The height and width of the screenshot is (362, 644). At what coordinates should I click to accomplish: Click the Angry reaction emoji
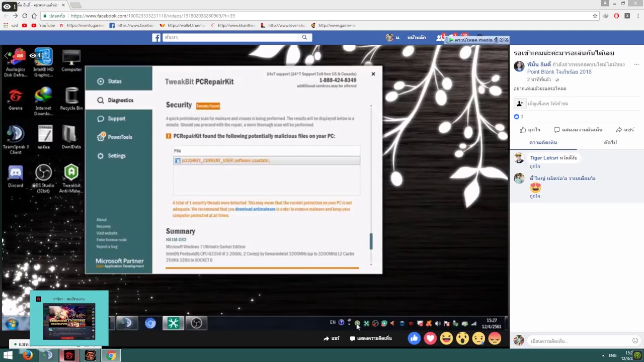[x=495, y=338]
